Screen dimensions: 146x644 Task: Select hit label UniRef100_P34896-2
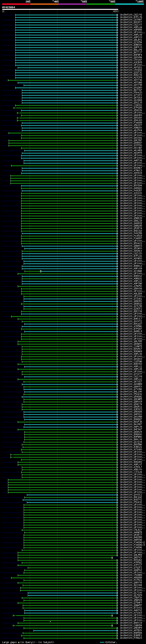132,543
